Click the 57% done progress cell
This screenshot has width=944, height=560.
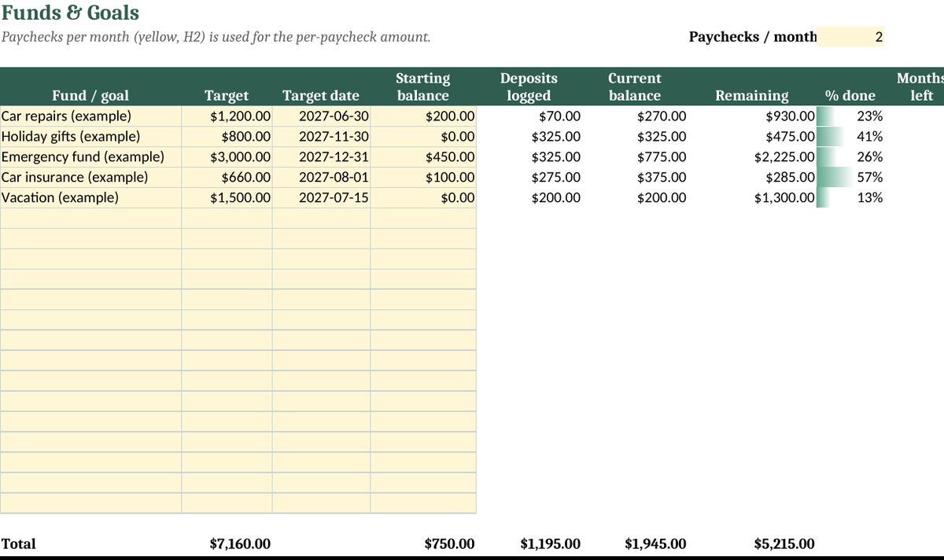tap(850, 178)
